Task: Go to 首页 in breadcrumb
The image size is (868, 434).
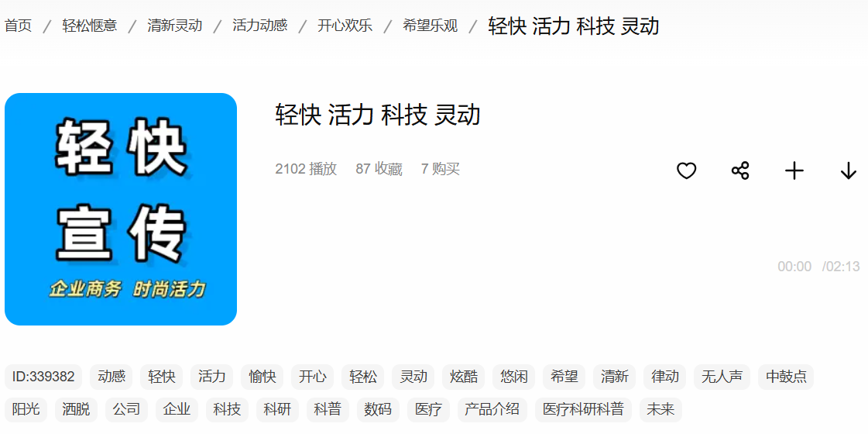Action: click(19, 26)
